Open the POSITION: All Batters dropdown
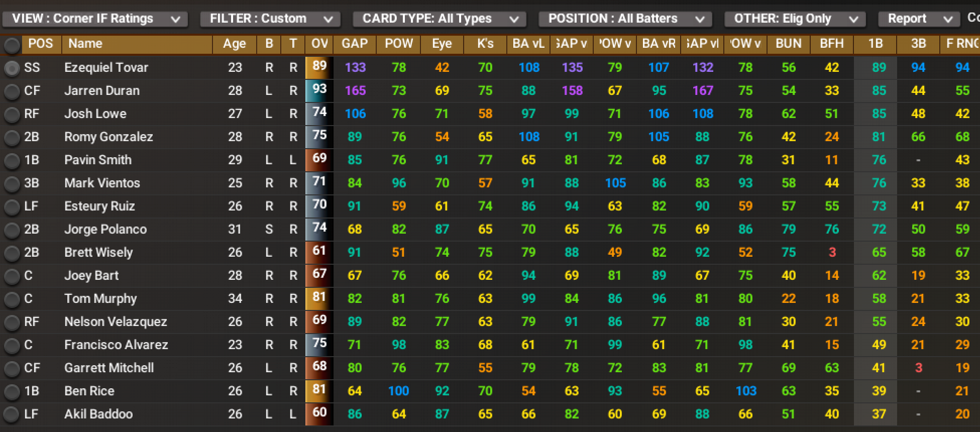This screenshot has height=432, width=980. (x=625, y=19)
